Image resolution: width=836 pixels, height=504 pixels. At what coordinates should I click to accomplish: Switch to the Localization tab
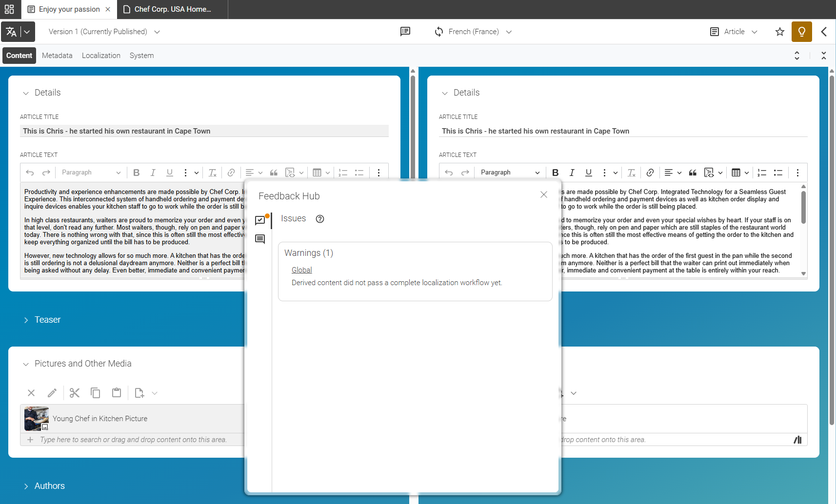101,56
